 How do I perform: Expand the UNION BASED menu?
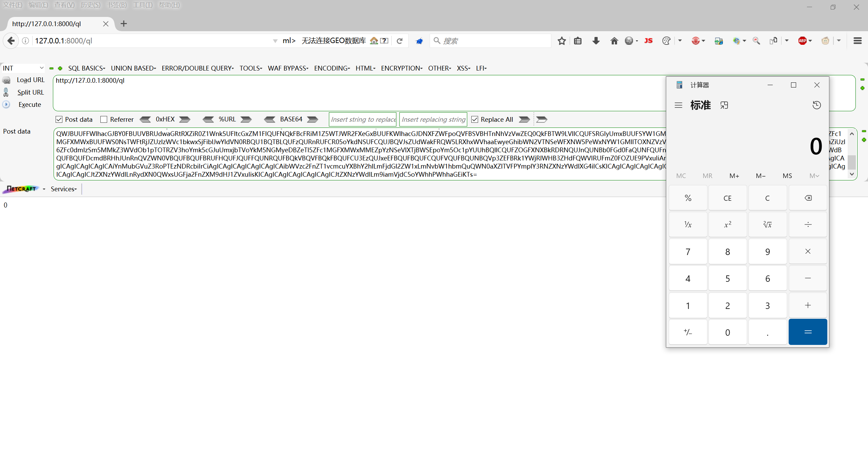pos(133,68)
